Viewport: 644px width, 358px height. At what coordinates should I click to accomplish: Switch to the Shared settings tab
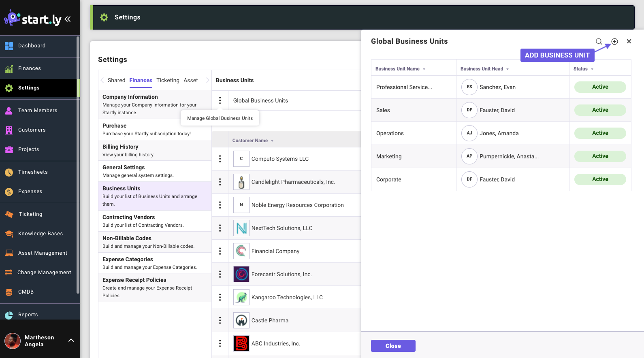(116, 80)
